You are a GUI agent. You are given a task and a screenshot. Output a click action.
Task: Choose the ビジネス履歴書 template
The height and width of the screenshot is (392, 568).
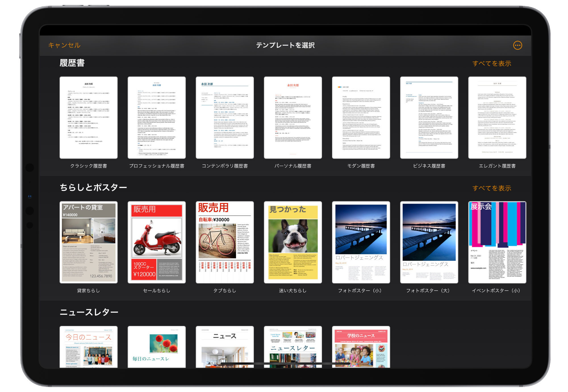tap(429, 118)
